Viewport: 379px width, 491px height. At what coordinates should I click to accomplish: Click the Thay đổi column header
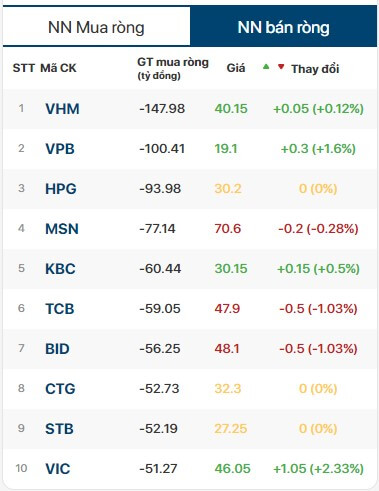coord(315,69)
